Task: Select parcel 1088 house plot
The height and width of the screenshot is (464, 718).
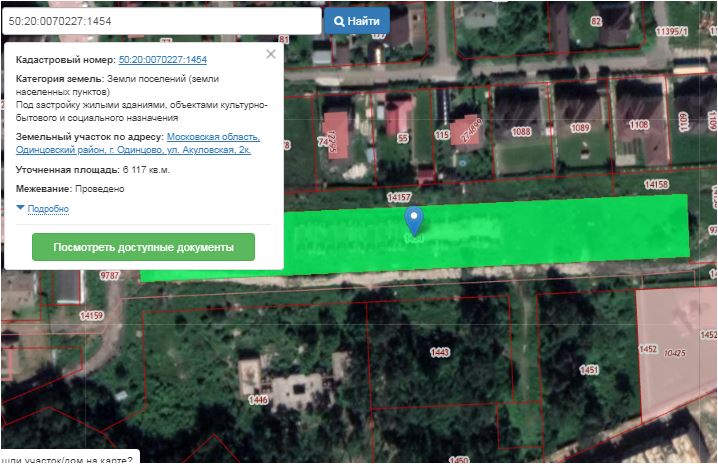Action: pyautogui.click(x=521, y=131)
